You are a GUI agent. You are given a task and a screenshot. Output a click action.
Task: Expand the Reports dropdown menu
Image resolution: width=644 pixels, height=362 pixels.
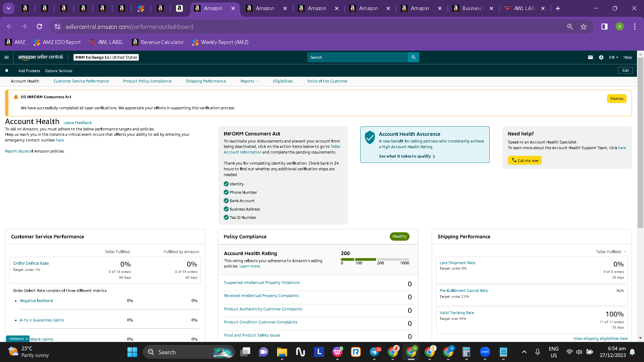(x=250, y=81)
